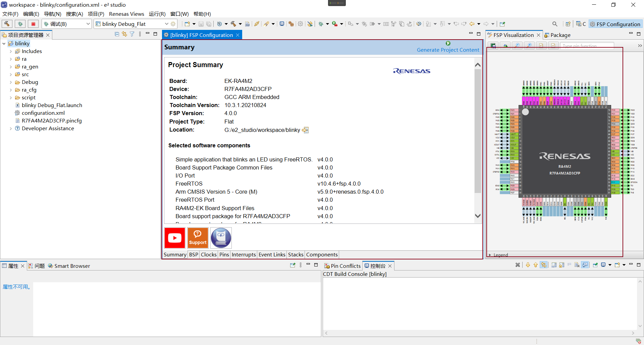The image size is (644, 345).
Task: Open the Smart Browser tab
Action: click(69, 266)
